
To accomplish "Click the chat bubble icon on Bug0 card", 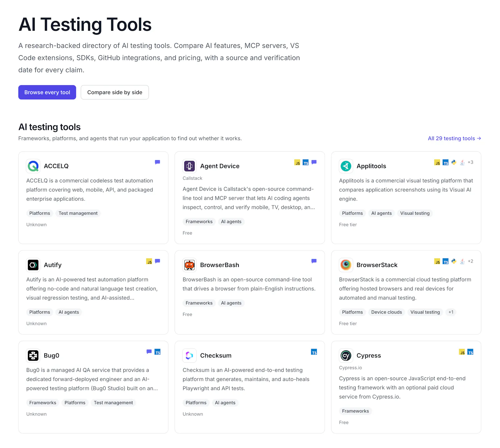I will click(x=149, y=352).
